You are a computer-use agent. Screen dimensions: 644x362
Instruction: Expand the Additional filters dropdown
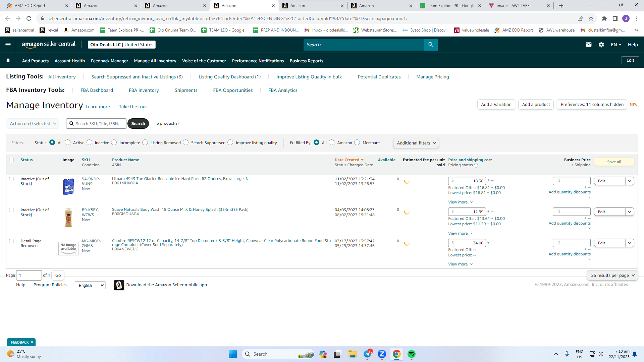tap(416, 143)
